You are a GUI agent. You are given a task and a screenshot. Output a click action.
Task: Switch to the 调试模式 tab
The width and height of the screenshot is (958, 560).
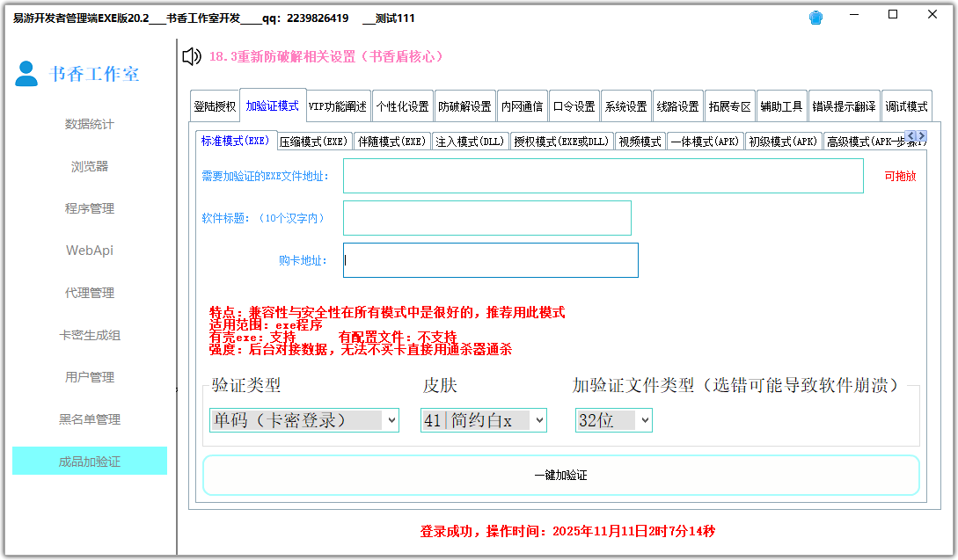[x=906, y=105]
